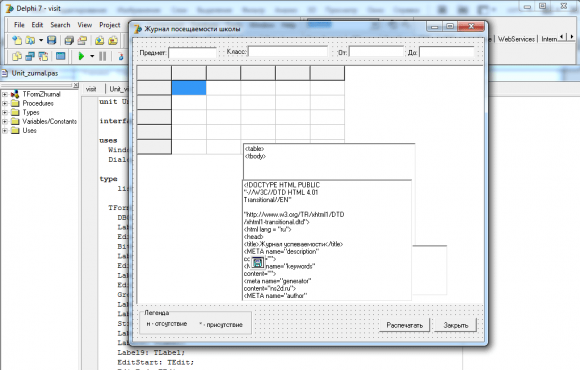Run the program with green arrow
This screenshot has height=370, width=580.
pos(81,56)
